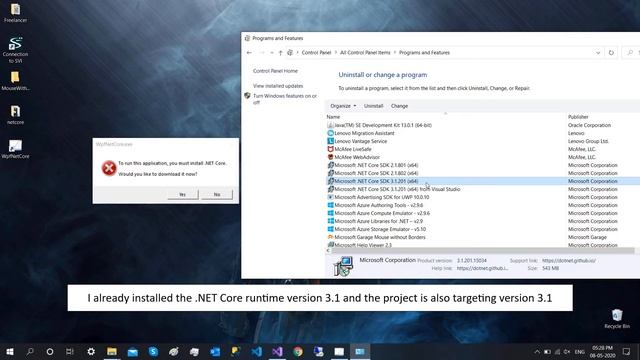Click Control Panel in the breadcrumb path
640x360 pixels.
pos(316,53)
